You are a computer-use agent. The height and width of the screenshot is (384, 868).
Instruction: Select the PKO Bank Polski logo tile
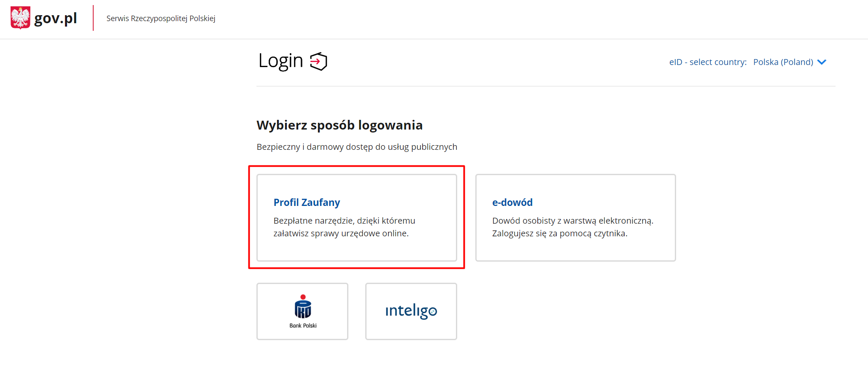pos(302,311)
